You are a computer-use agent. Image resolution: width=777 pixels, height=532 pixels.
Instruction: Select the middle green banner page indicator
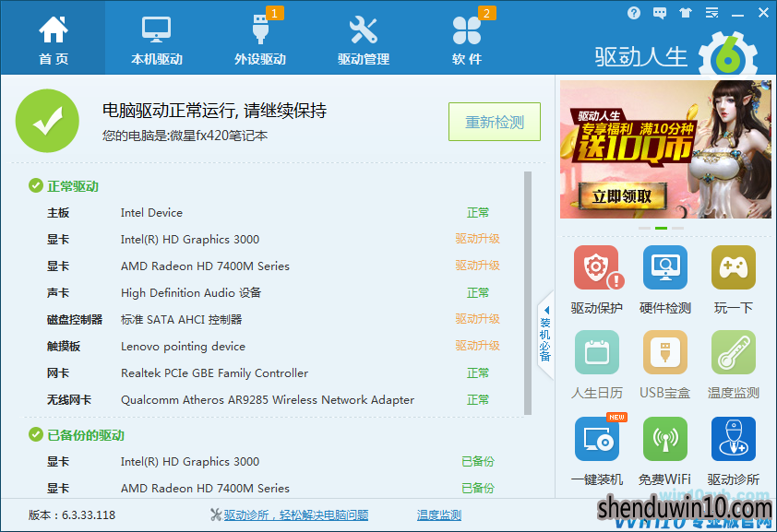(661, 228)
